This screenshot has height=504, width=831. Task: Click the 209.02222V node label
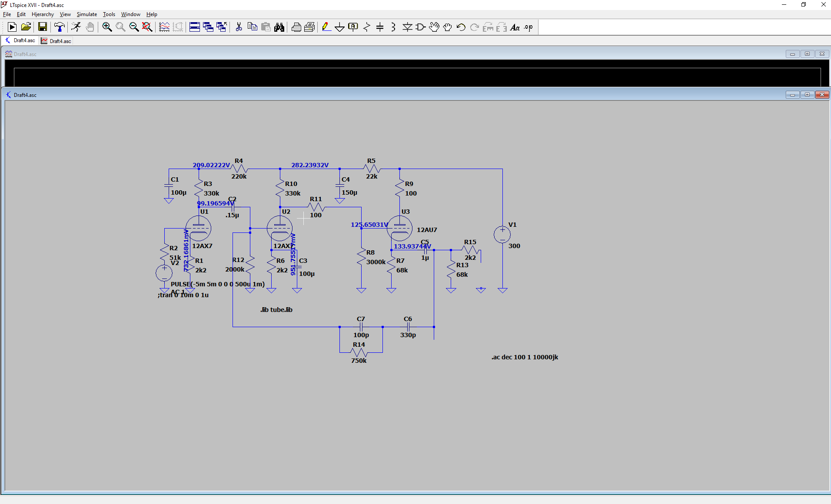coord(211,165)
